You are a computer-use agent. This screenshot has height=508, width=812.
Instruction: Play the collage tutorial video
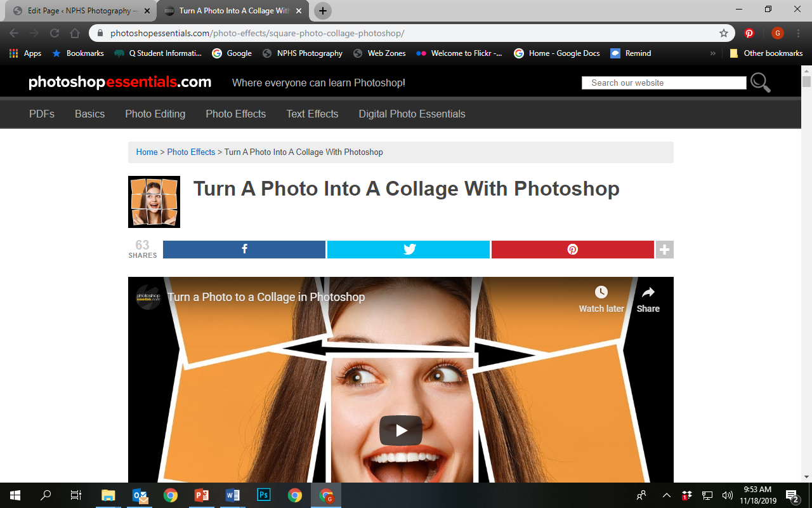click(x=401, y=431)
